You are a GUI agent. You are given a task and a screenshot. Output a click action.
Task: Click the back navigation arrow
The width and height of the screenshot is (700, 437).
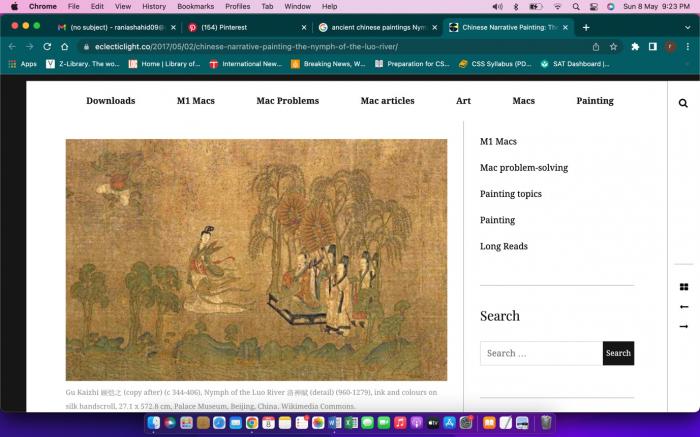(12, 46)
